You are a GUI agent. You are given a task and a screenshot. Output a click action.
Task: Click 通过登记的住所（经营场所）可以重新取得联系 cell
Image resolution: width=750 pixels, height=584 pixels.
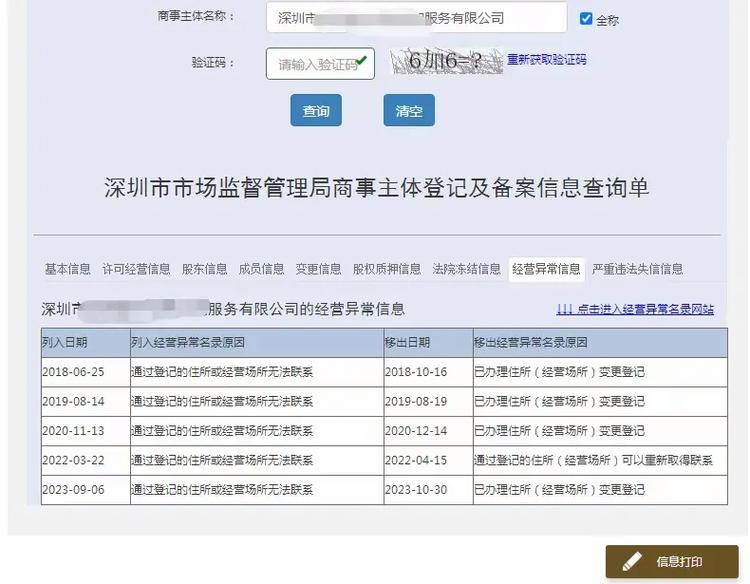[600, 461]
